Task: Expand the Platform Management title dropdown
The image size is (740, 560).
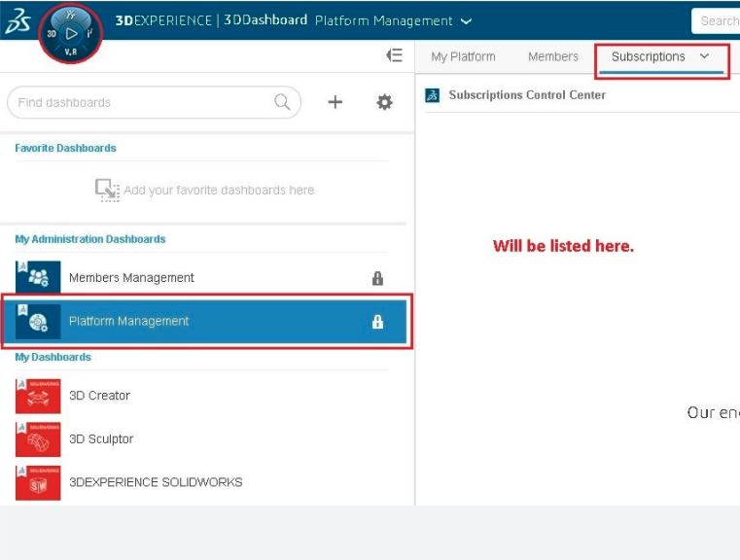Action: tap(466, 21)
